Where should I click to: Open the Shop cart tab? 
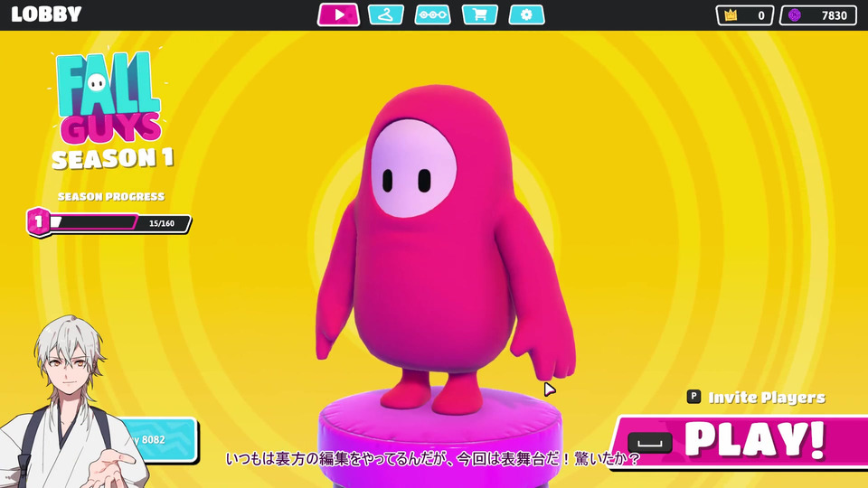tap(480, 15)
